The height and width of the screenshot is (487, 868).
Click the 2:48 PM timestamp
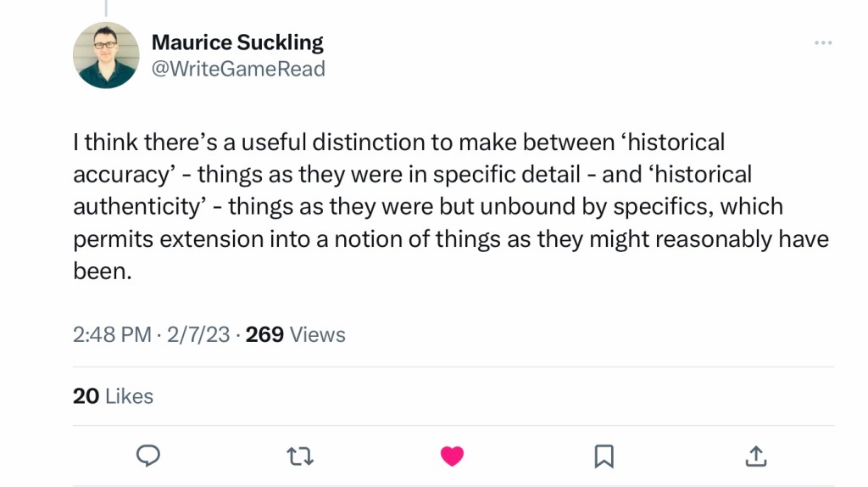pos(112,335)
